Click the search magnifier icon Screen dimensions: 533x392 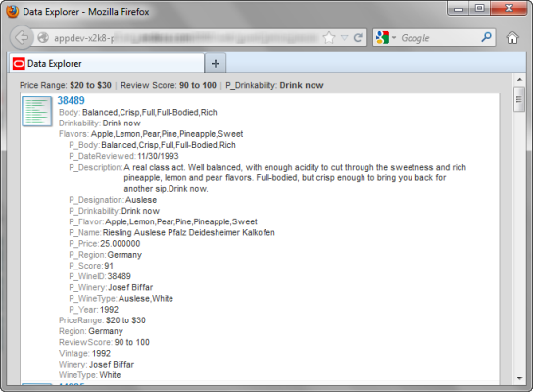point(486,37)
